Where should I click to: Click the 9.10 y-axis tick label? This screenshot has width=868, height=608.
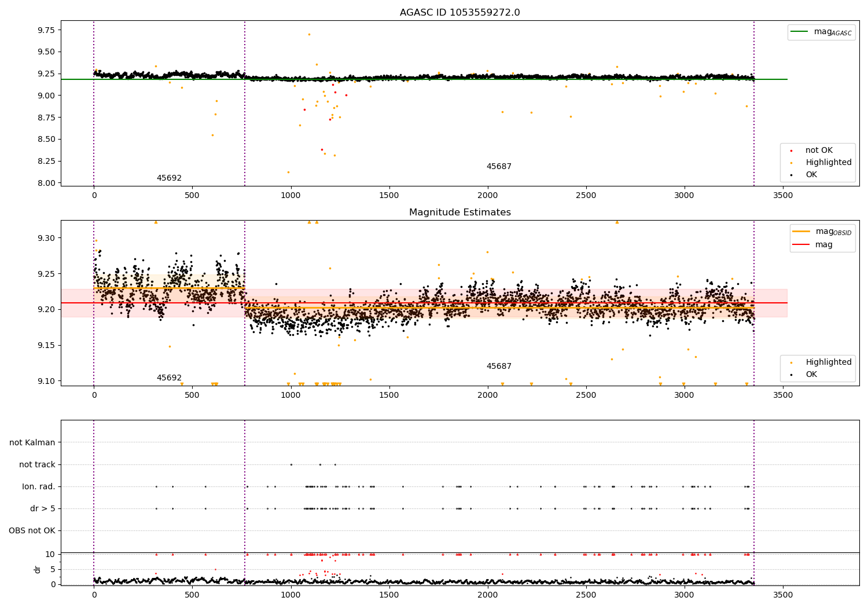(46, 382)
